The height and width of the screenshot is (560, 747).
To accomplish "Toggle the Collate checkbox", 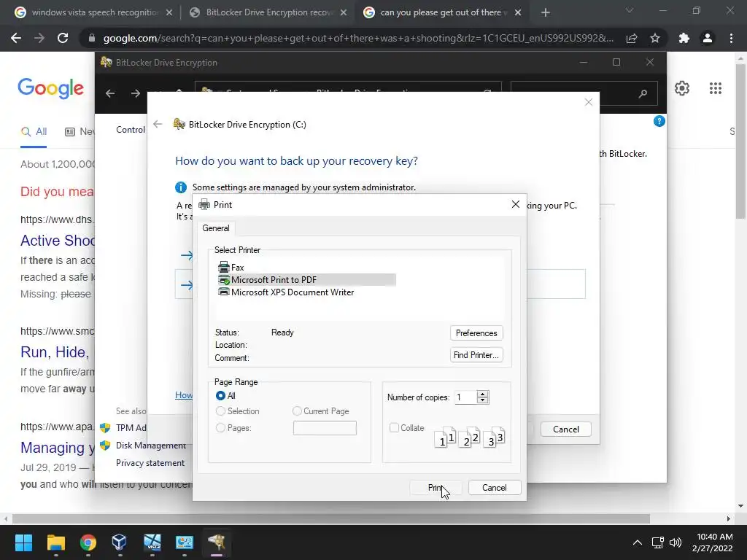I will click(x=394, y=427).
